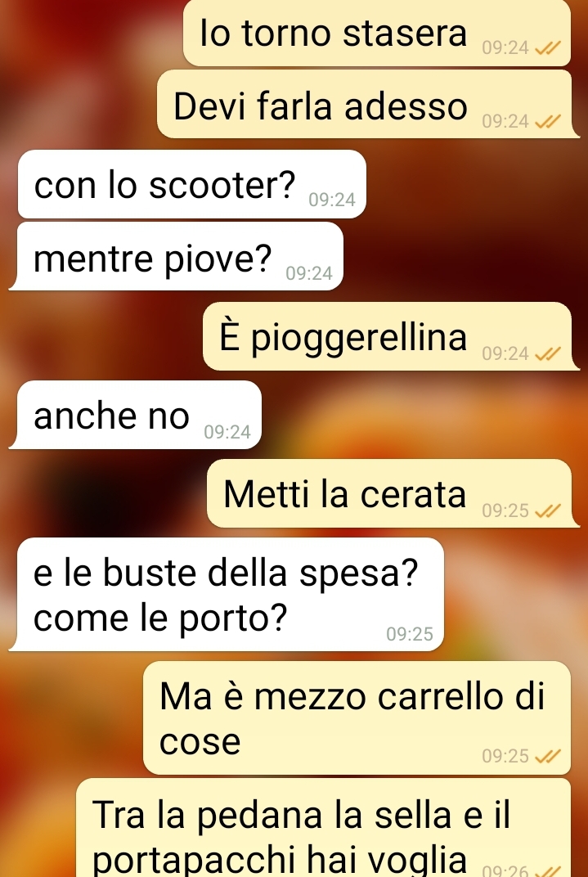Tap the 'Tra la pedana la sella' message
The height and width of the screenshot is (877, 588).
pyautogui.click(x=324, y=828)
